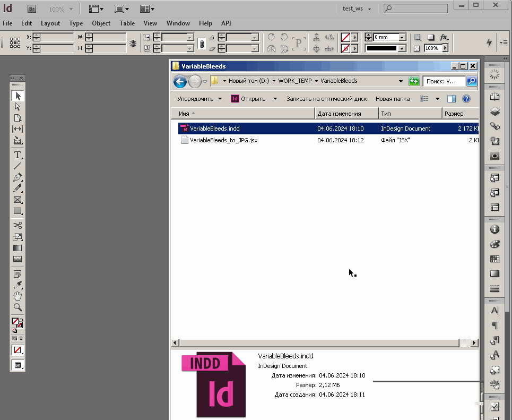Screen dimensions: 512x420
Task: Sort files by Дата изменения column
Action: coord(346,114)
